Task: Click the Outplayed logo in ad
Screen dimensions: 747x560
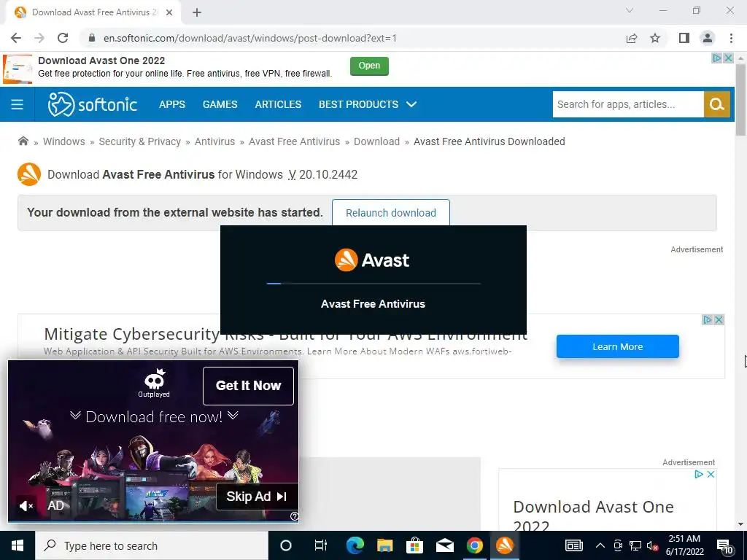Action: click(x=154, y=383)
